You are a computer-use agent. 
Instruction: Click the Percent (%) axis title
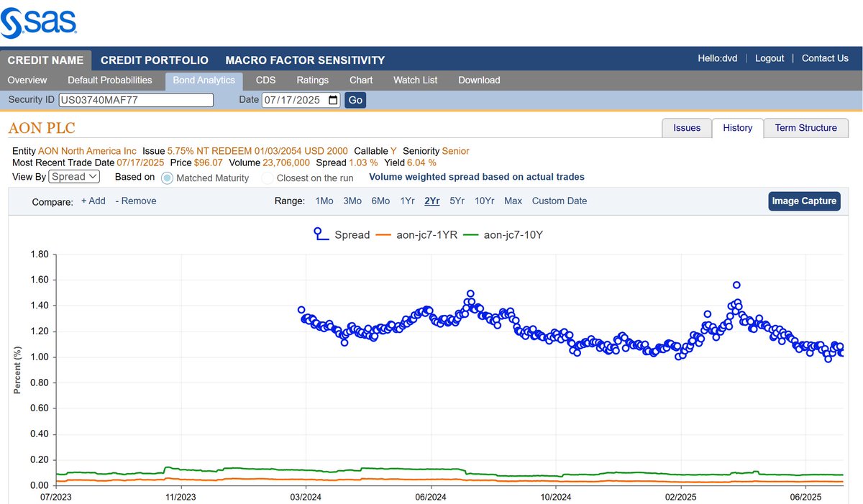pyautogui.click(x=17, y=370)
